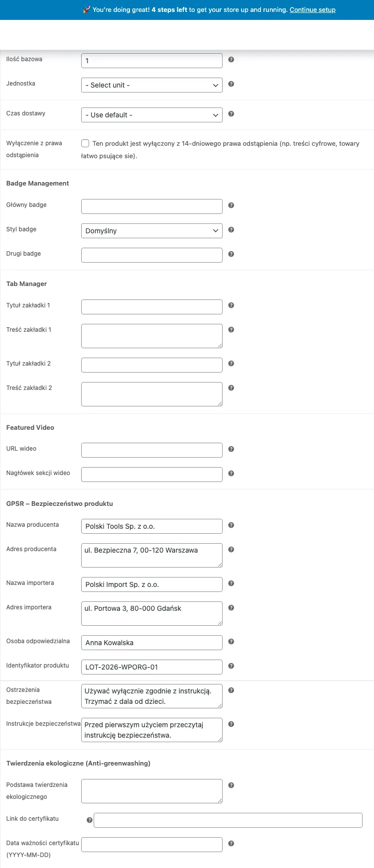374x868 pixels.
Task: Click help icon next to Tytuł zakładki 1
Action: point(231,305)
